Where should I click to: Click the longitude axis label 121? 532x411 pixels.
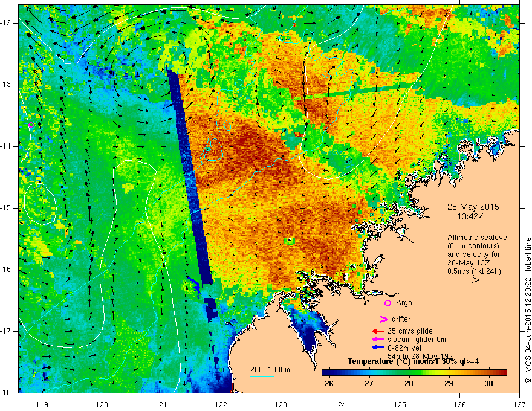(x=161, y=404)
